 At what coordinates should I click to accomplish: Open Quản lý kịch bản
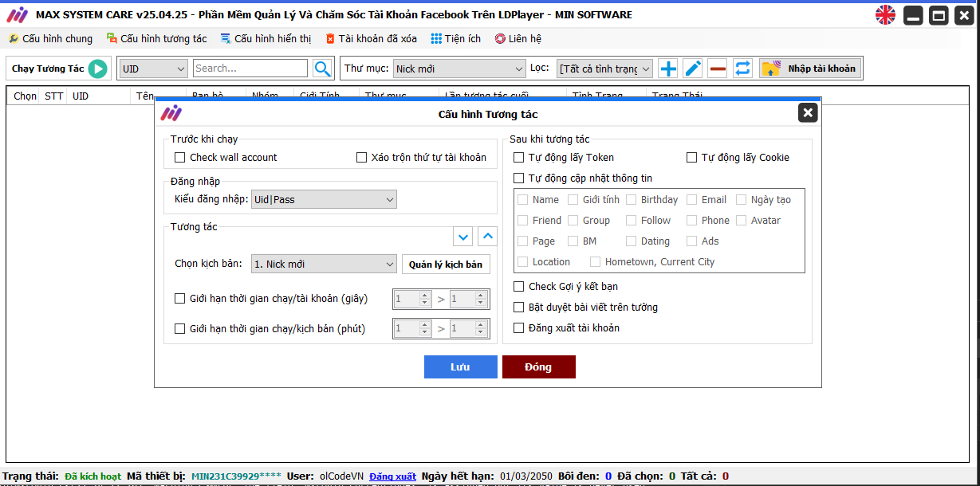(x=446, y=264)
